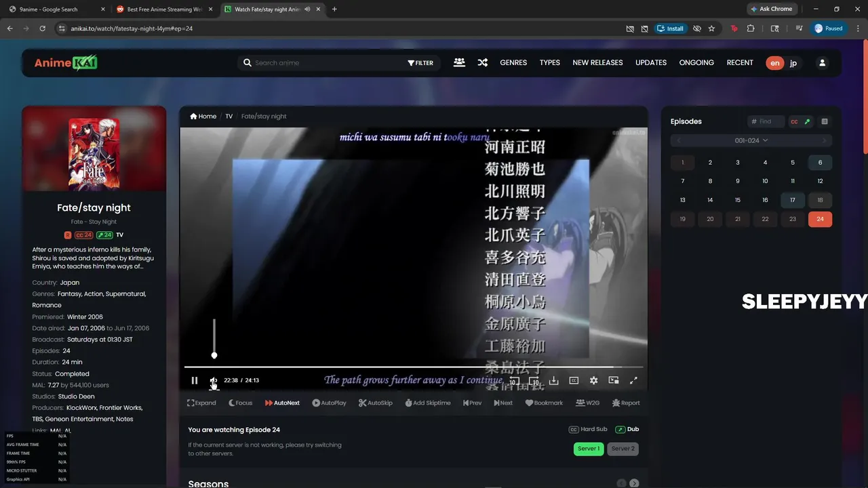Open Chrome extensions puzzle icon

[751, 28]
